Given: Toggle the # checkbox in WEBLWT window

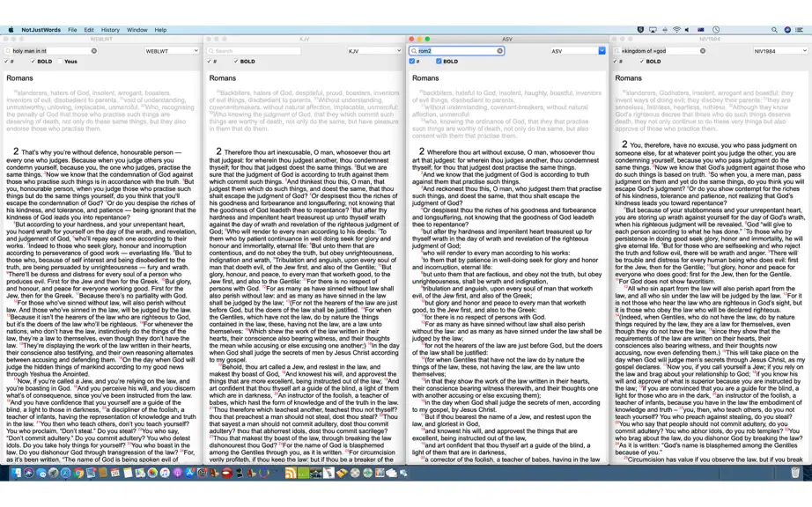Looking at the screenshot, I should pyautogui.click(x=5, y=62).
